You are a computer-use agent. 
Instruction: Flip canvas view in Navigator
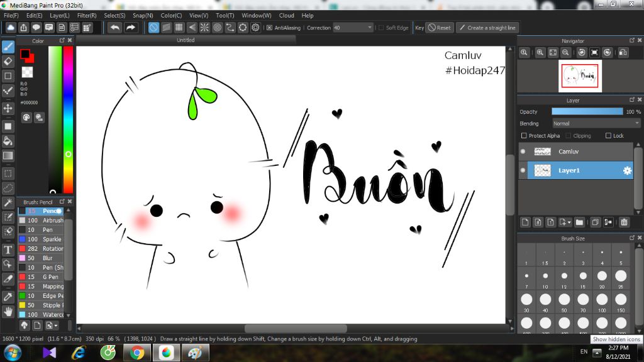pyautogui.click(x=623, y=53)
